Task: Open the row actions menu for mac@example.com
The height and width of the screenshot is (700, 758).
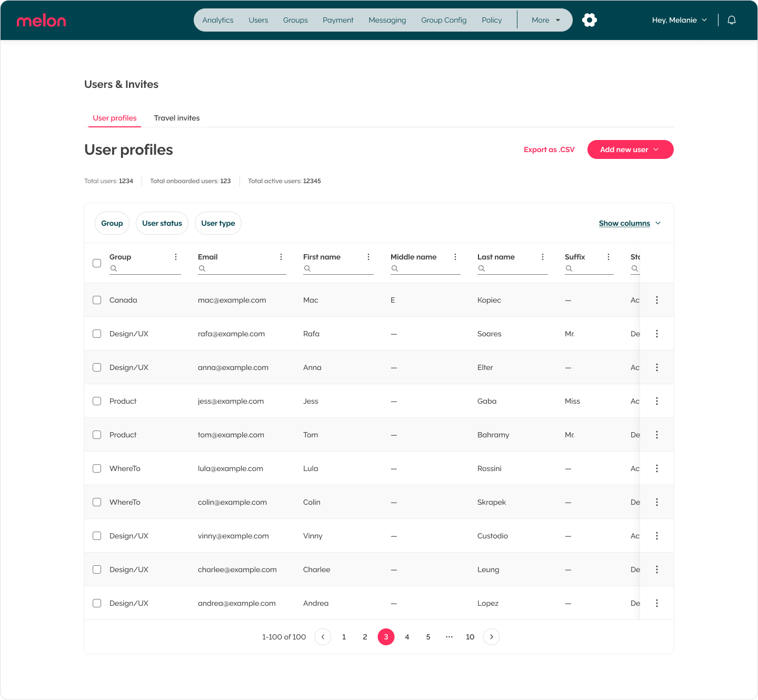Action: pos(656,300)
